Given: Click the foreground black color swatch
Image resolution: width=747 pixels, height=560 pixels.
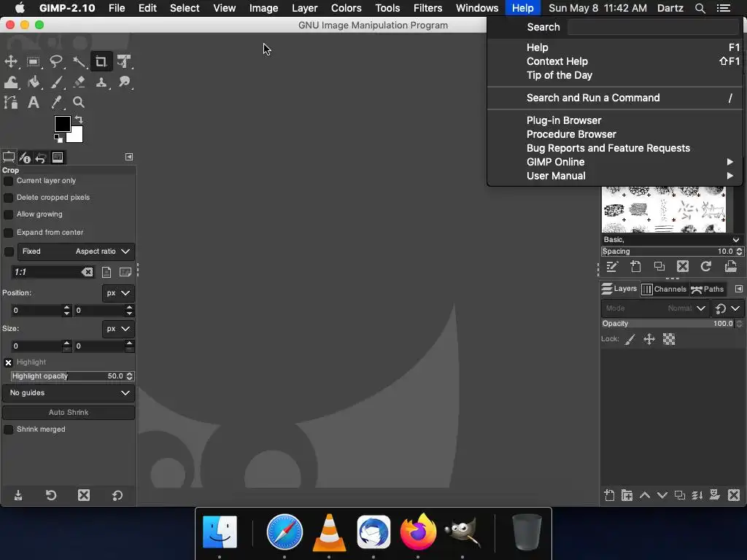Looking at the screenshot, I should [62, 123].
